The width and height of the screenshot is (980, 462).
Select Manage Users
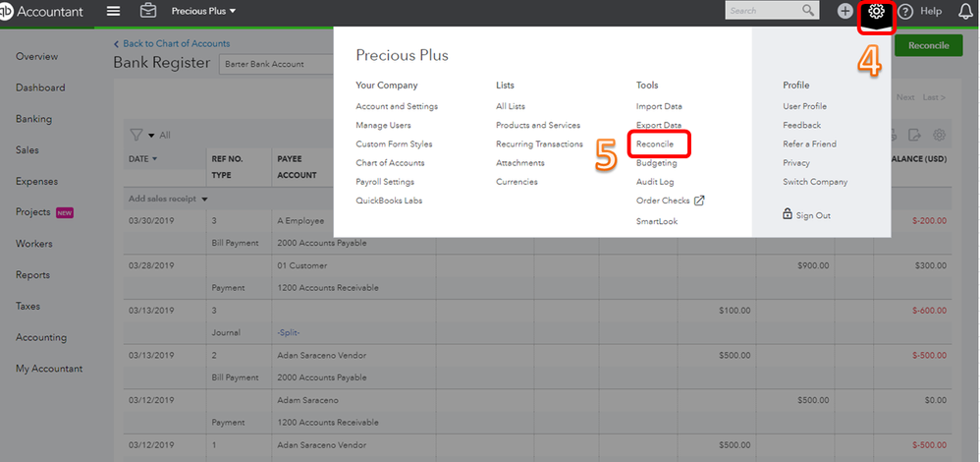(383, 125)
